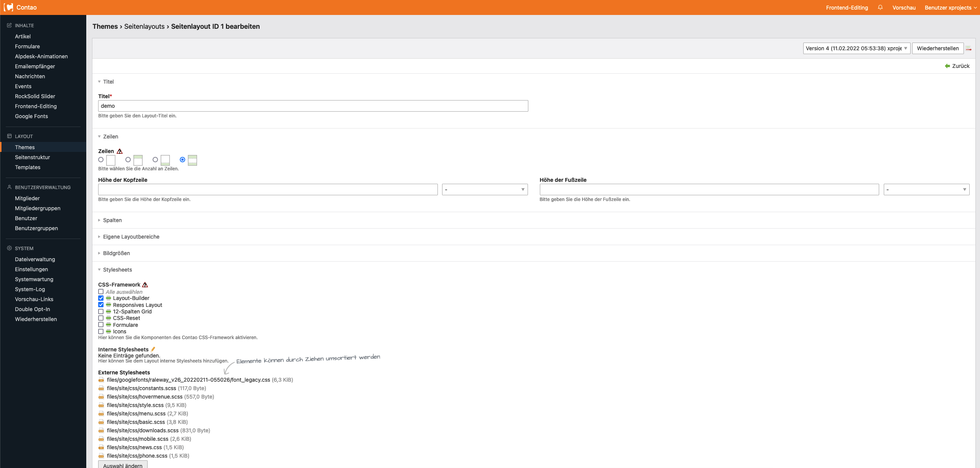Viewport: 980px width, 468px height.
Task: Click the Wiederherstellen button
Action: 937,48
